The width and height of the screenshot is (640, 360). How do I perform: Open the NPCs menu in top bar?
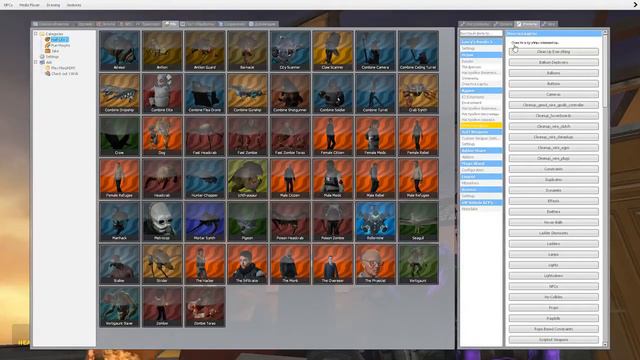[x=8, y=5]
